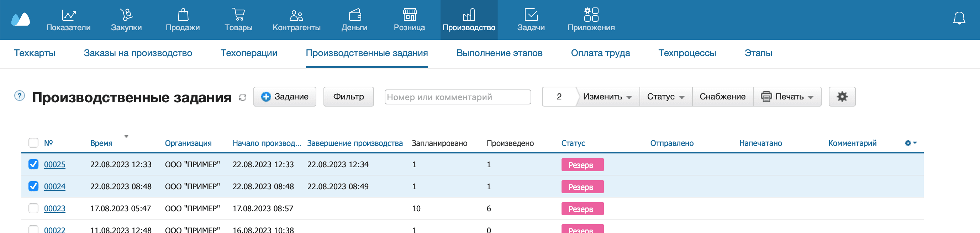The width and height of the screenshot is (980, 233).
Task: Sort by Напечатано column header
Action: coord(760,143)
